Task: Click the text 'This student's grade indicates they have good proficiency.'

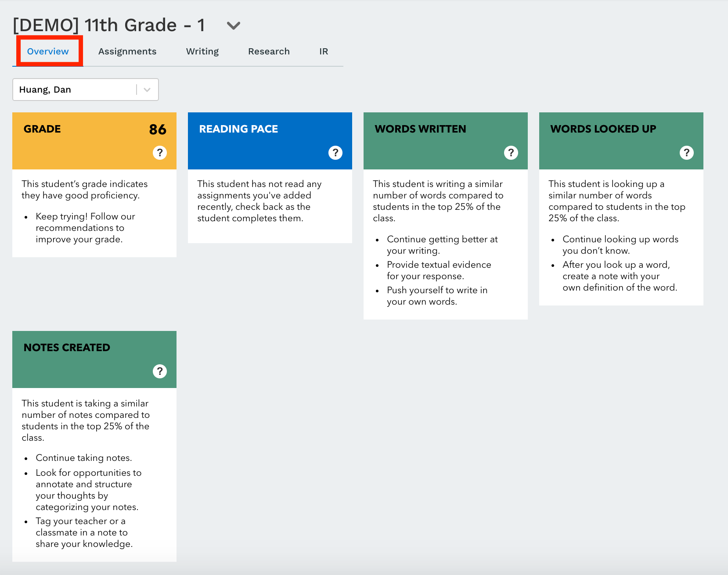Action: point(85,190)
